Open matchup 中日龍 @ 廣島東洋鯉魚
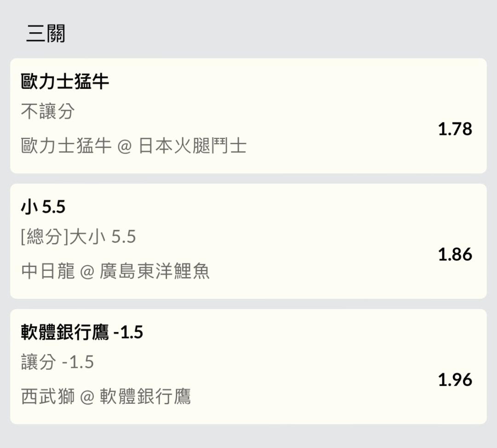 click(116, 271)
